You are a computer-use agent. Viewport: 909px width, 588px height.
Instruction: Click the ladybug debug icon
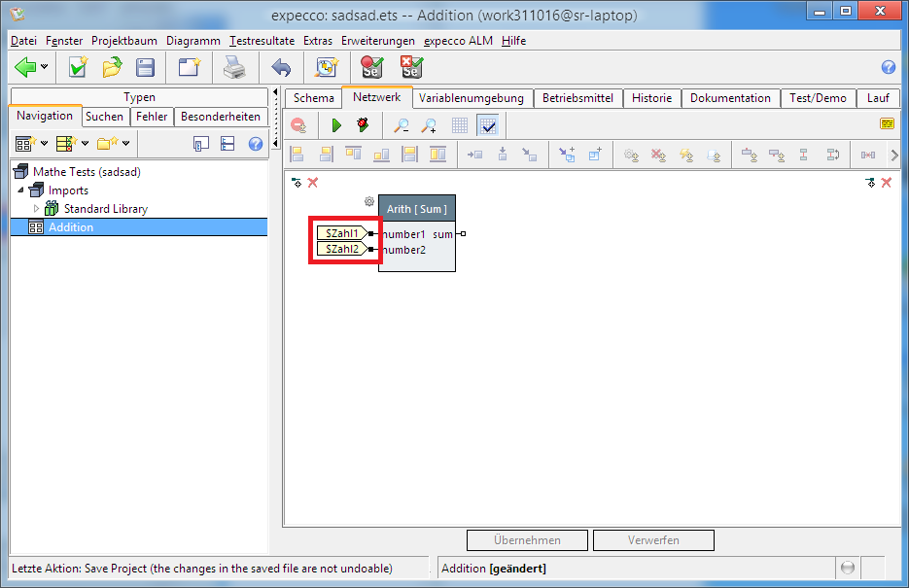pos(363,125)
